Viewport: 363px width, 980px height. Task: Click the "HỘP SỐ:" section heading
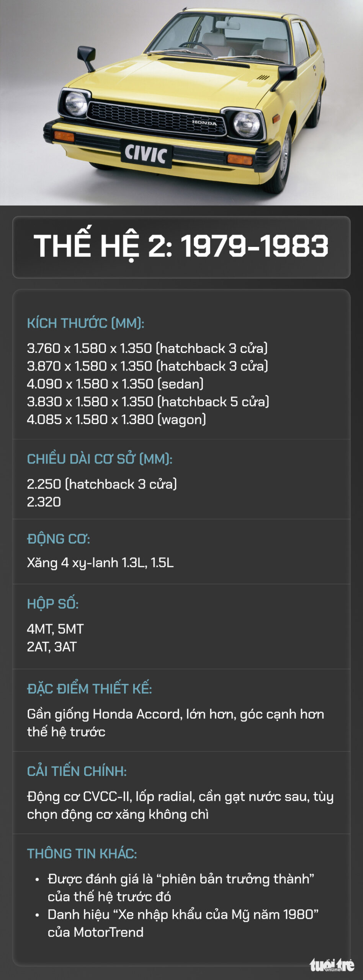pyautogui.click(x=53, y=604)
